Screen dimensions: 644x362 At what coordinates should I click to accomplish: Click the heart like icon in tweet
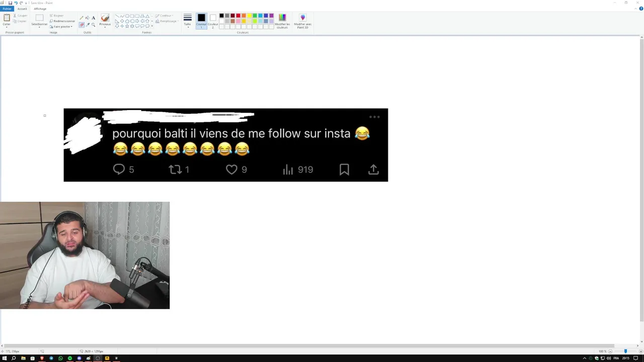[x=231, y=169]
